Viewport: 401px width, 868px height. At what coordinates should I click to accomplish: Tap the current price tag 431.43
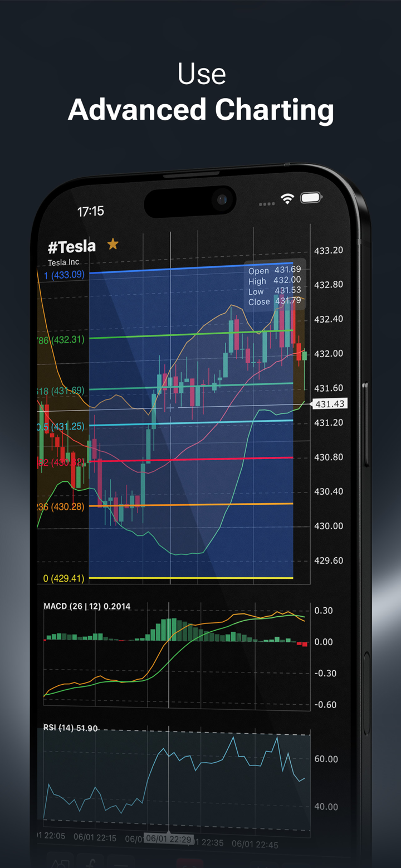[x=330, y=404]
